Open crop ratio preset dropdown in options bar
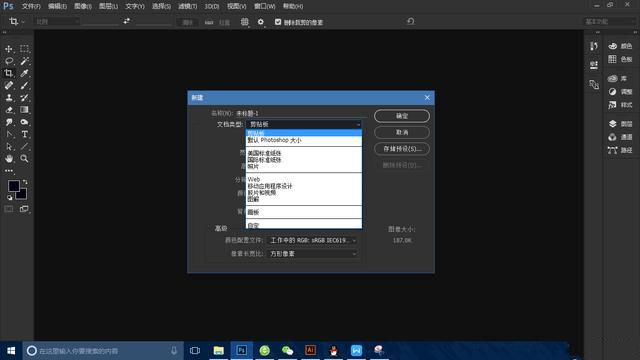The width and height of the screenshot is (640, 360). coord(56,22)
